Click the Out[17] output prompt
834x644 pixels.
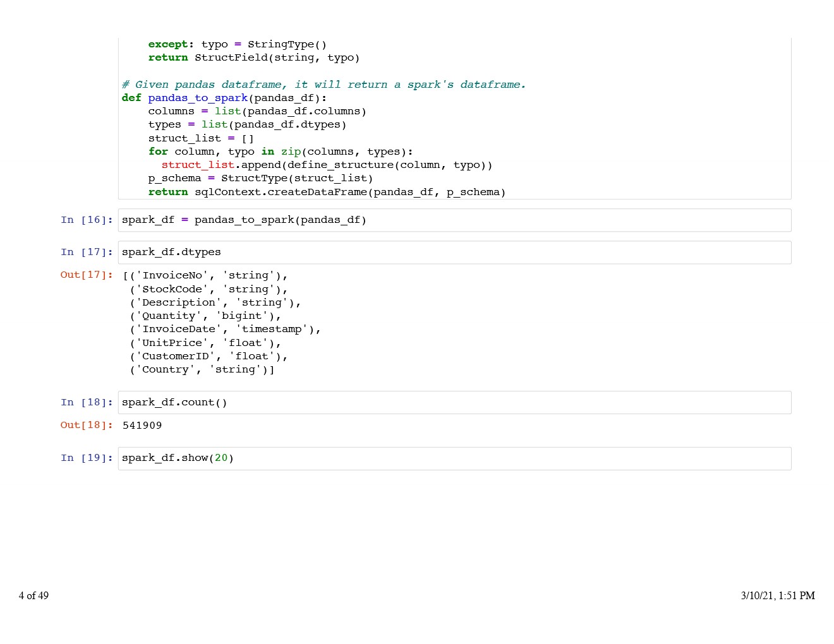tap(87, 275)
